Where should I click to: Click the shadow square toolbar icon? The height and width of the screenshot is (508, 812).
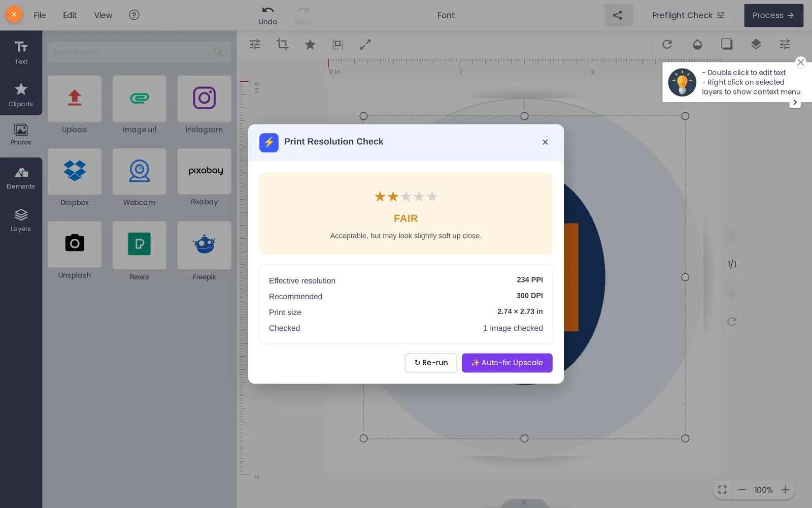pyautogui.click(x=727, y=44)
